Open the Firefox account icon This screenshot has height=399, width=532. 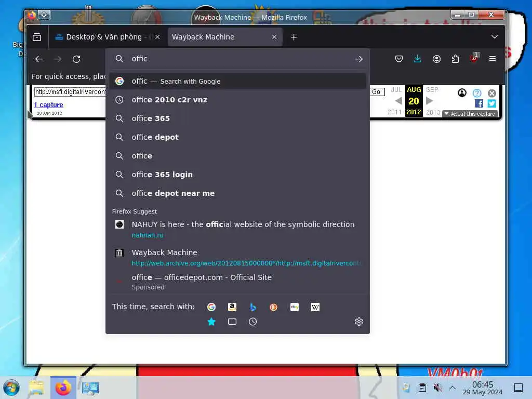pos(436,59)
